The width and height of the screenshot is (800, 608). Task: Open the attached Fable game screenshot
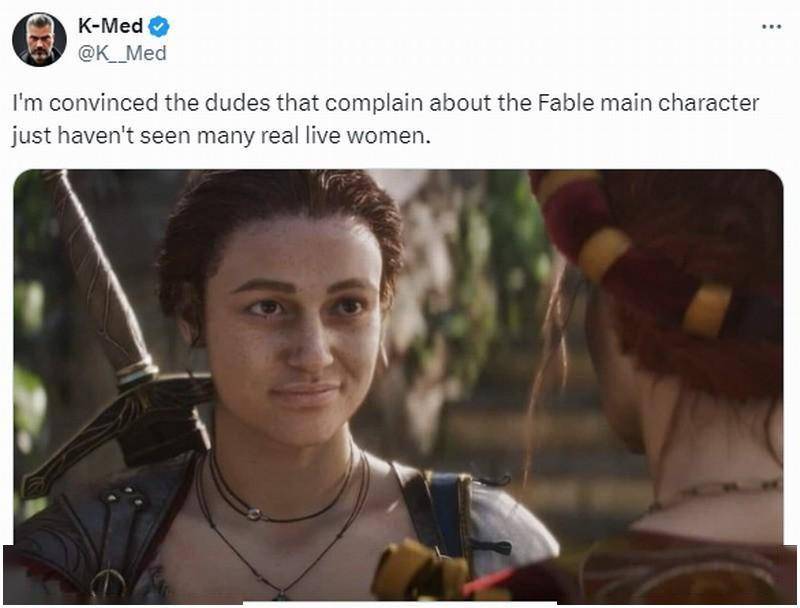pyautogui.click(x=398, y=386)
